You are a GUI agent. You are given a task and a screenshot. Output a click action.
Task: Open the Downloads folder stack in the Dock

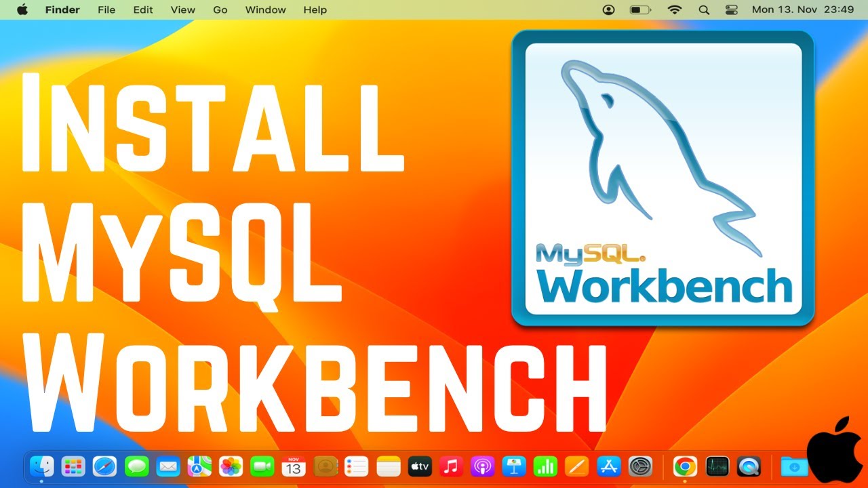coord(793,466)
